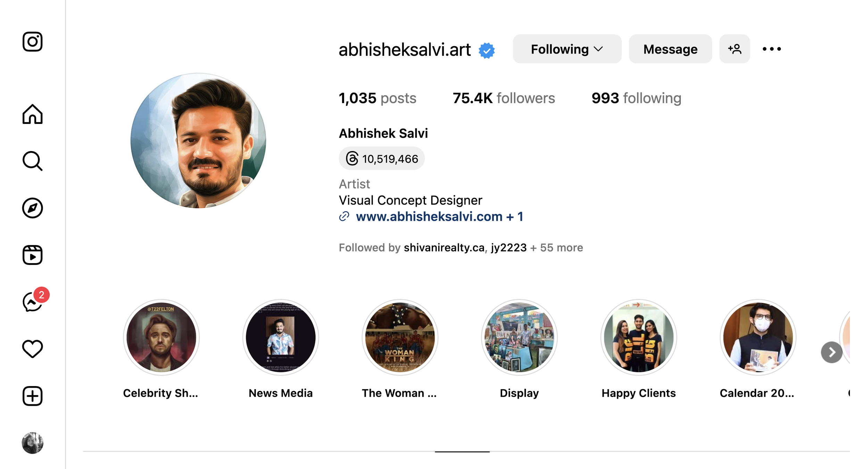Open the Explore compass icon
The image size is (868, 469).
(x=33, y=208)
